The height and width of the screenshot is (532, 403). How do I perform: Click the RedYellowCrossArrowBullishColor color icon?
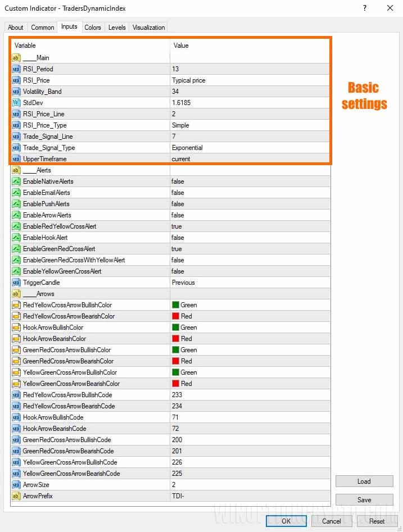point(16,305)
